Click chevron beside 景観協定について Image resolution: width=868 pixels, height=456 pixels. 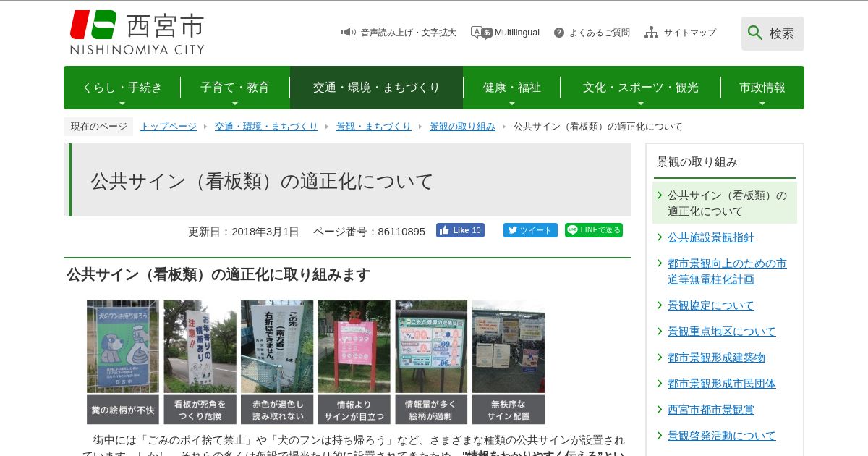[660, 305]
